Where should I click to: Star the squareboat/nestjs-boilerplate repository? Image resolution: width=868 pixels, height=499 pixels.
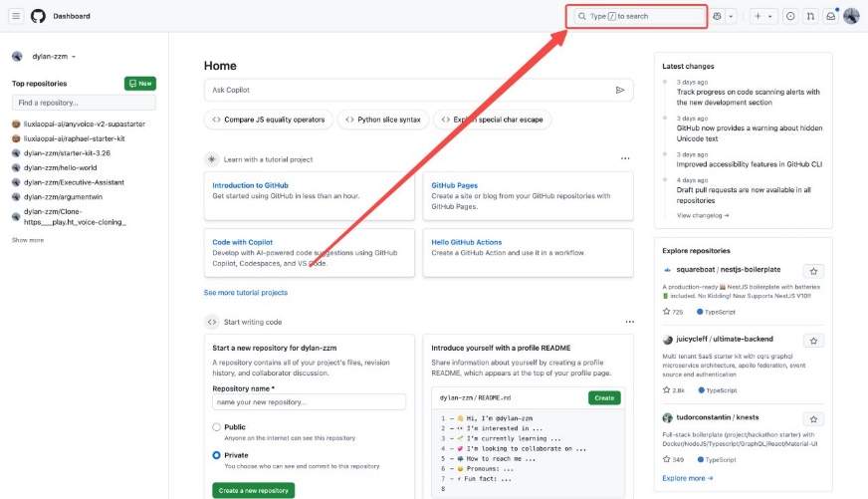tap(813, 271)
